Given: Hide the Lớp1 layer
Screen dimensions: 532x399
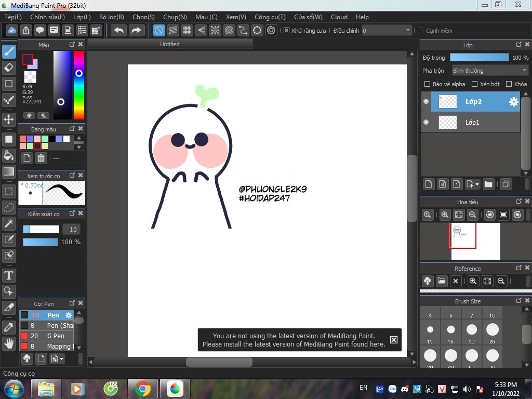Looking at the screenshot, I should 426,122.
